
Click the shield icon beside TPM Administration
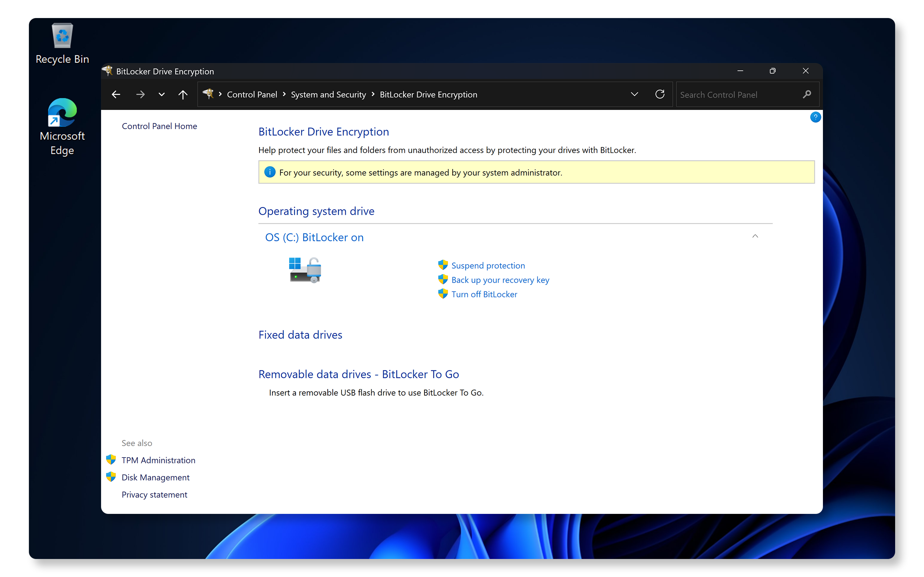coord(111,459)
